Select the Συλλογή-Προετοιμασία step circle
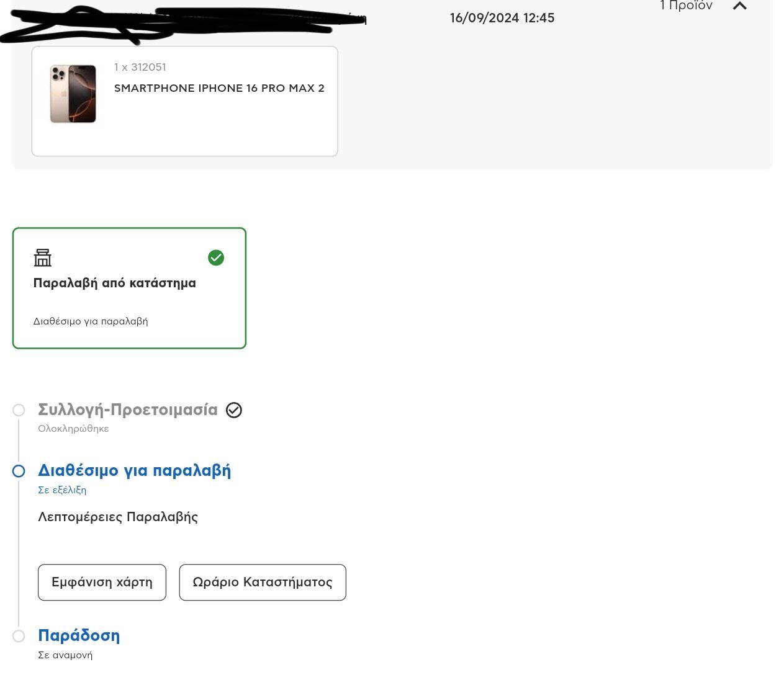784x685 pixels. (x=19, y=410)
